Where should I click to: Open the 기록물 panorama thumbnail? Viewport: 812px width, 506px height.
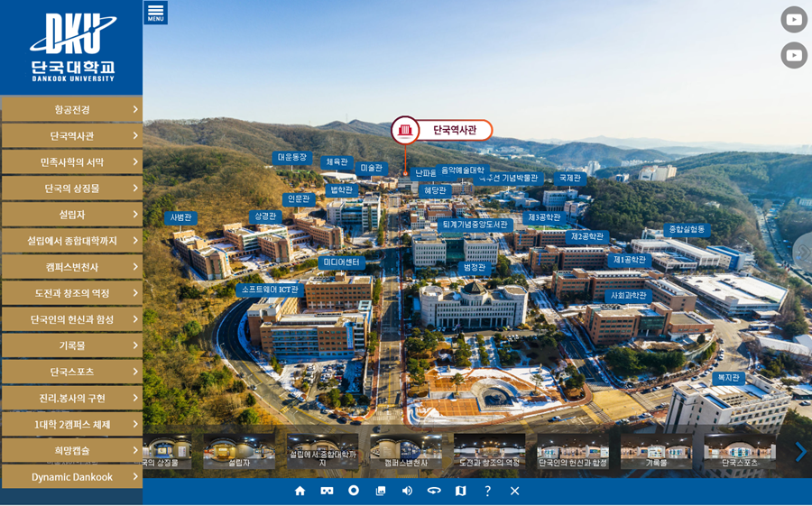(x=656, y=452)
